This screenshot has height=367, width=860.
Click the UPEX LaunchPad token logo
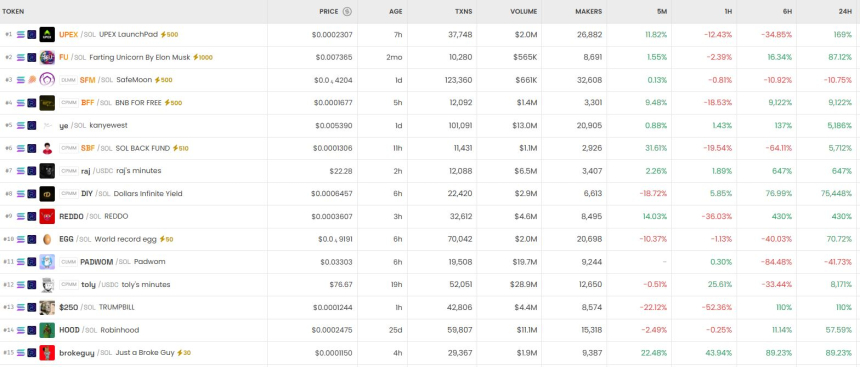(x=47, y=35)
